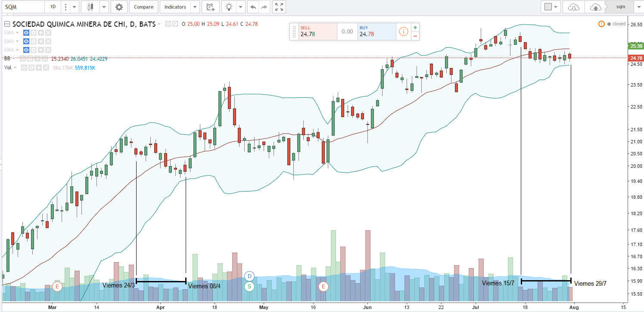Remove the second EMA indicator
644x312 pixels.
[x=48, y=41]
